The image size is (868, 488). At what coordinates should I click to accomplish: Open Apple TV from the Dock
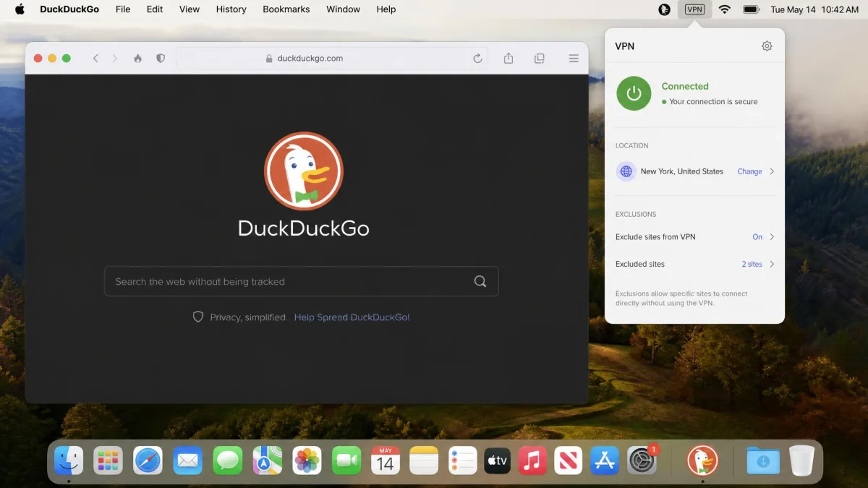(x=498, y=460)
